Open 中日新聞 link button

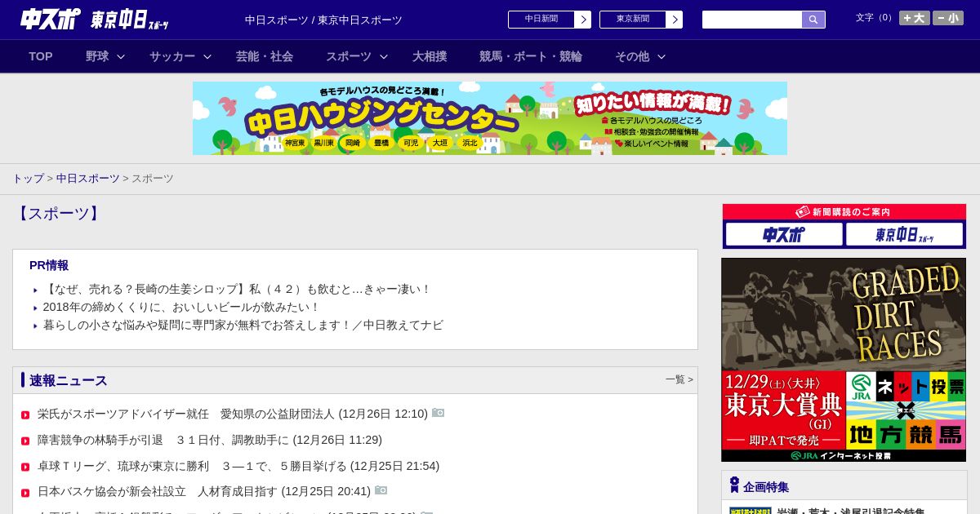point(550,20)
